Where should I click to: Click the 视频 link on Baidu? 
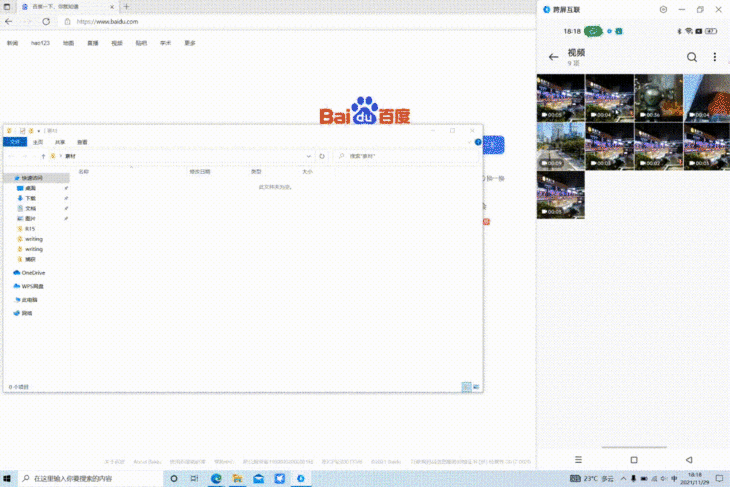point(117,43)
